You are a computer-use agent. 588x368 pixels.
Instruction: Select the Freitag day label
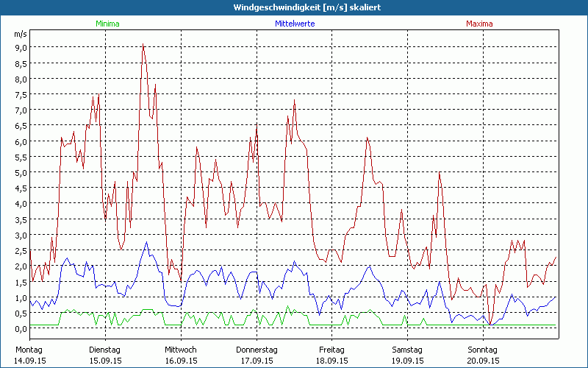[x=331, y=350]
